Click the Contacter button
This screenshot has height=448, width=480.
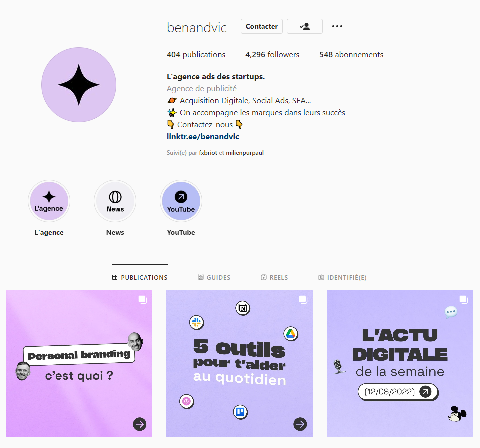262,26
